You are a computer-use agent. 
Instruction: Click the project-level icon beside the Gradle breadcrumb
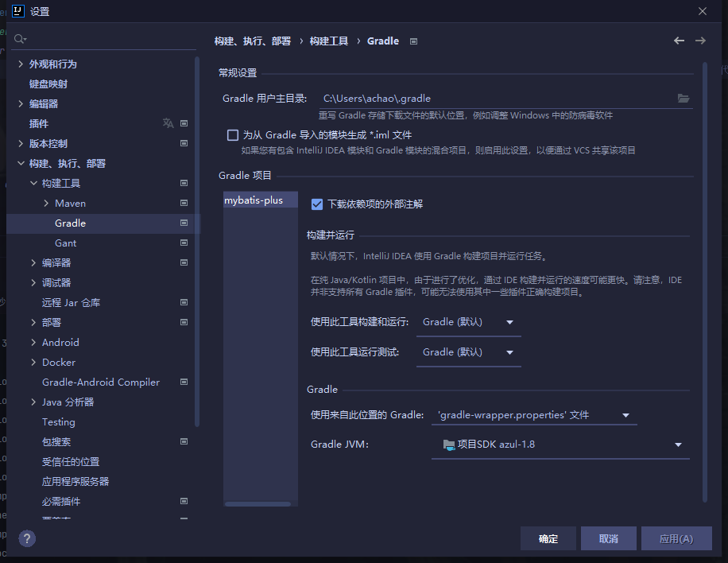(x=413, y=41)
